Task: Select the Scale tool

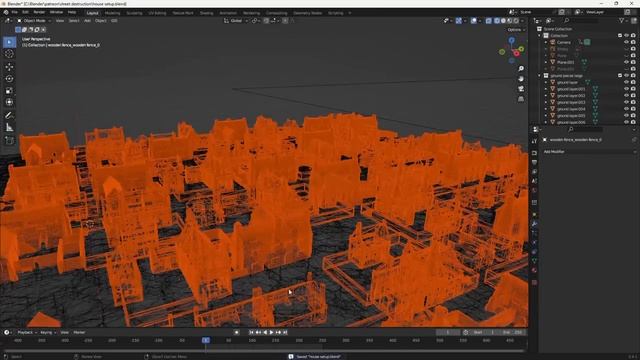Action: point(9,91)
